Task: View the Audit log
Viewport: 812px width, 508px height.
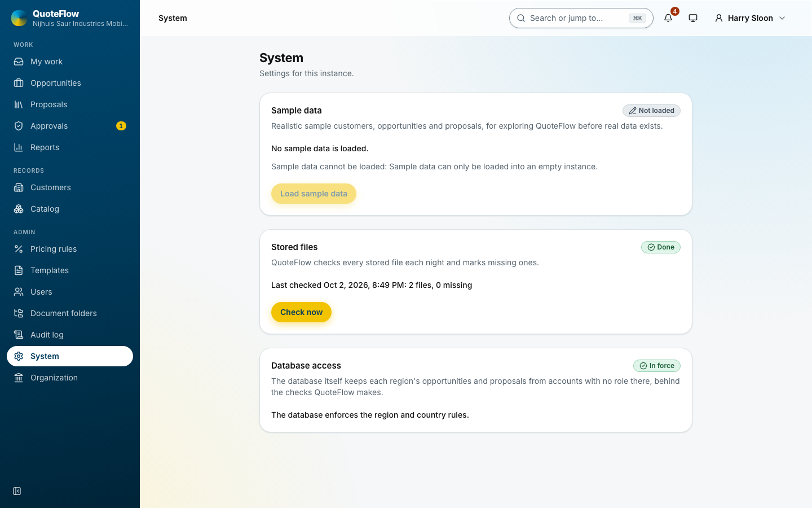Action: point(70,335)
